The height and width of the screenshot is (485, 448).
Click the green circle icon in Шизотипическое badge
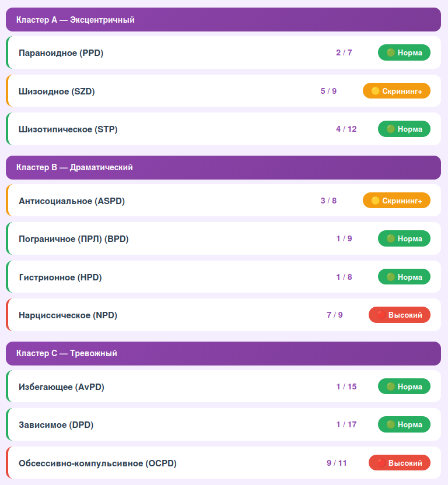tap(391, 129)
